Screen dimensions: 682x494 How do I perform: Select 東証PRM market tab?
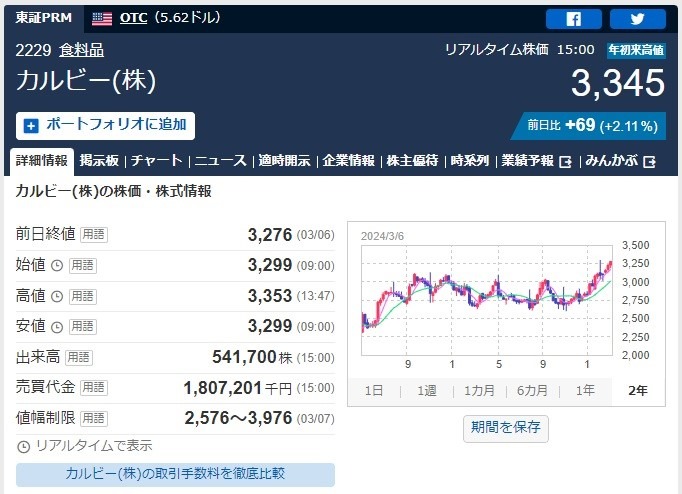[43, 18]
